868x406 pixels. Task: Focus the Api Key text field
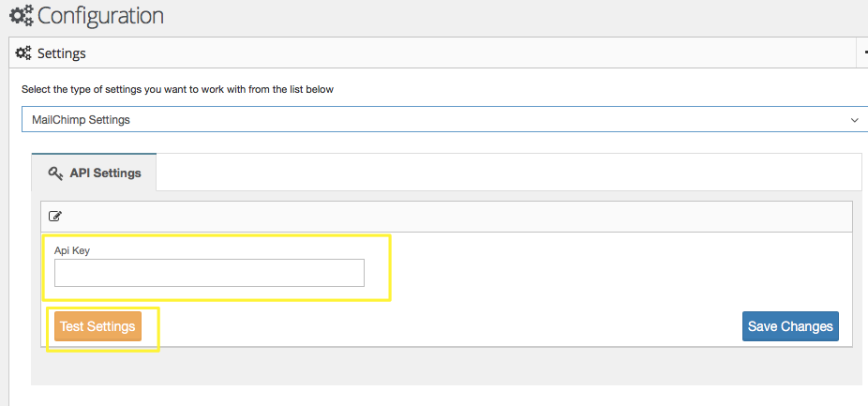click(x=209, y=273)
